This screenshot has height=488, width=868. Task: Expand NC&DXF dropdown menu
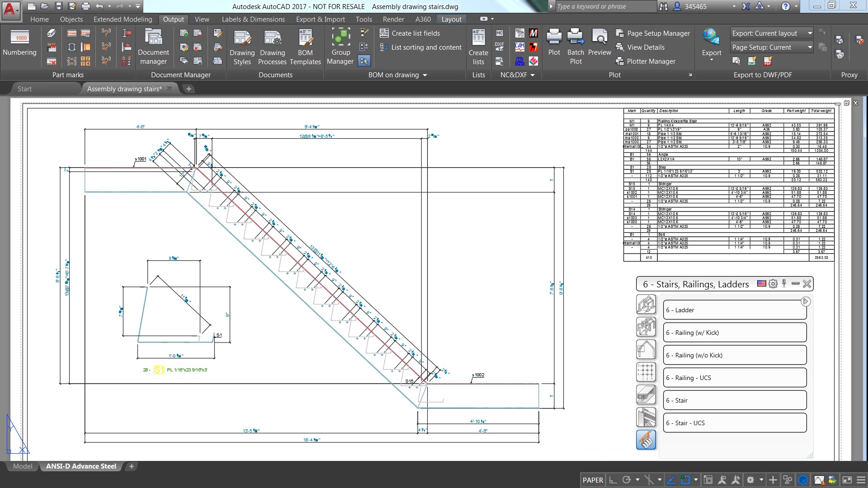(x=533, y=75)
